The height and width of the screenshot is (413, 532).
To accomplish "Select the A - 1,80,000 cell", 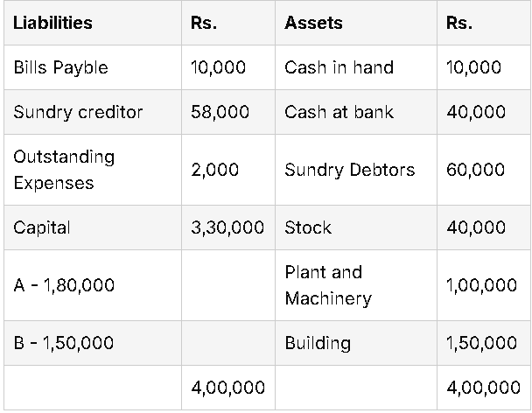I will click(64, 285).
